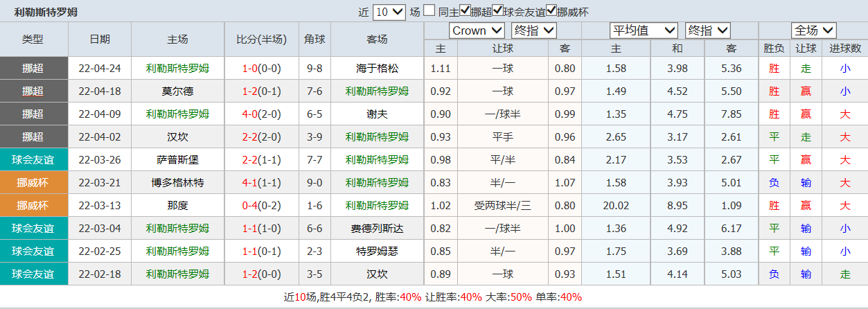868x309 pixels.
Task: Click the 日期 column header
Action: (x=100, y=39)
